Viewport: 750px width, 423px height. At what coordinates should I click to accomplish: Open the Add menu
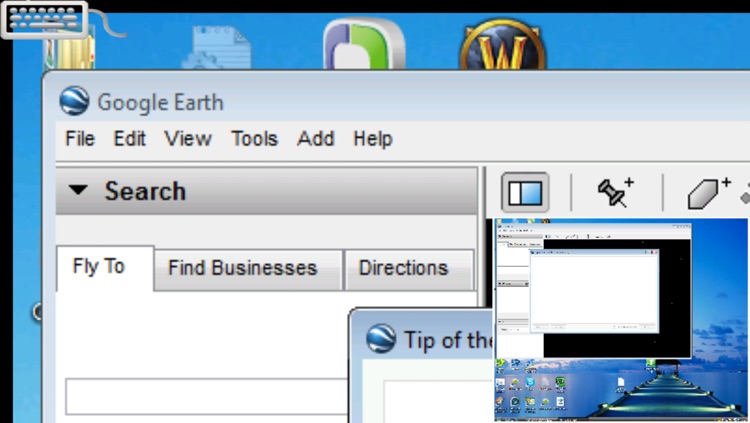[x=316, y=139]
